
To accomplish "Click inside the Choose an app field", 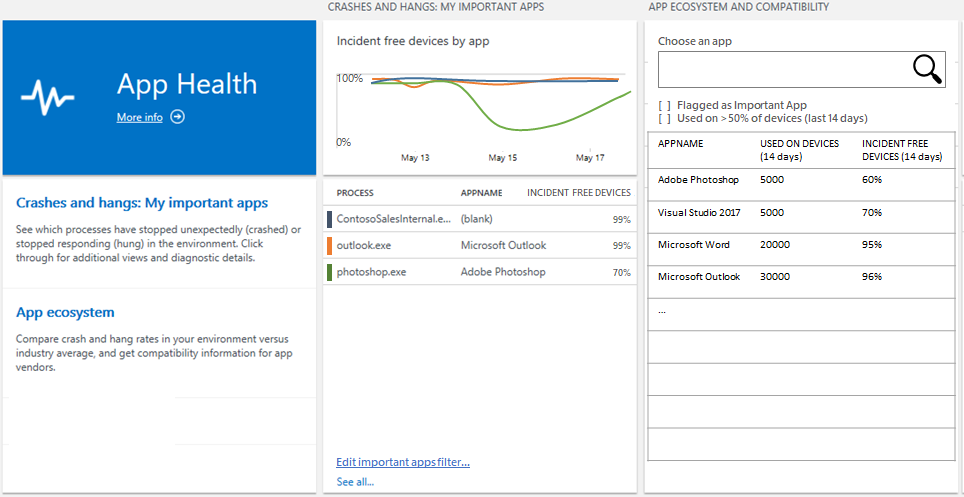I will coord(782,69).
